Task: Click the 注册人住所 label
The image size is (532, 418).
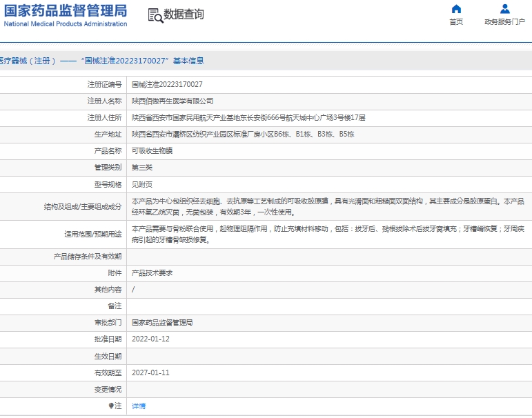Action: point(104,118)
